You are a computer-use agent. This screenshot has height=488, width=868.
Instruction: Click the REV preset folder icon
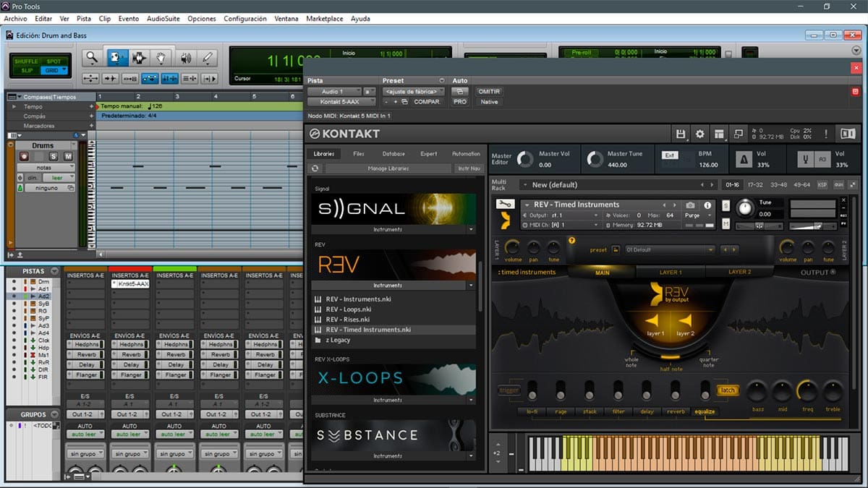click(616, 249)
